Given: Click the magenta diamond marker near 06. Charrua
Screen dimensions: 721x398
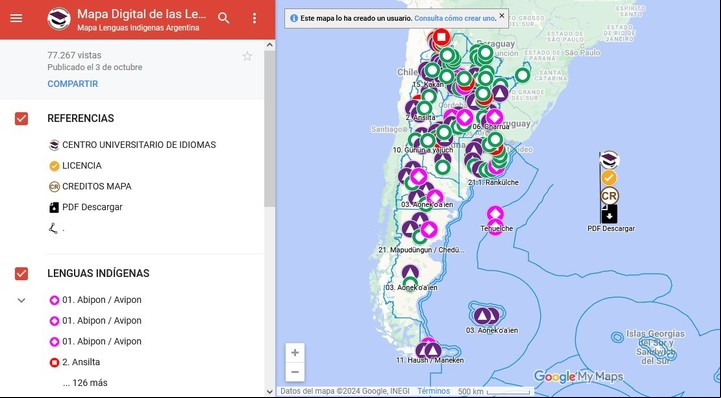Looking at the screenshot, I should [494, 117].
